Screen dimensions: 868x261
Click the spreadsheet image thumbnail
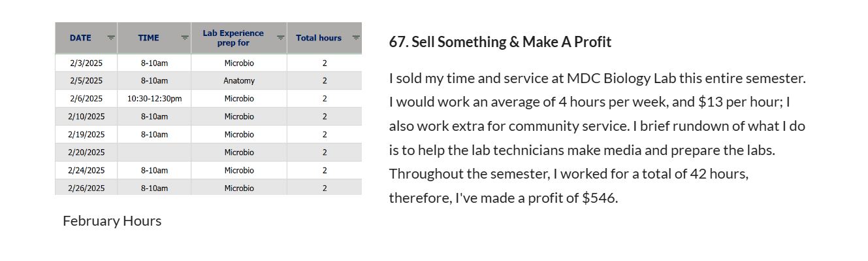point(208,109)
